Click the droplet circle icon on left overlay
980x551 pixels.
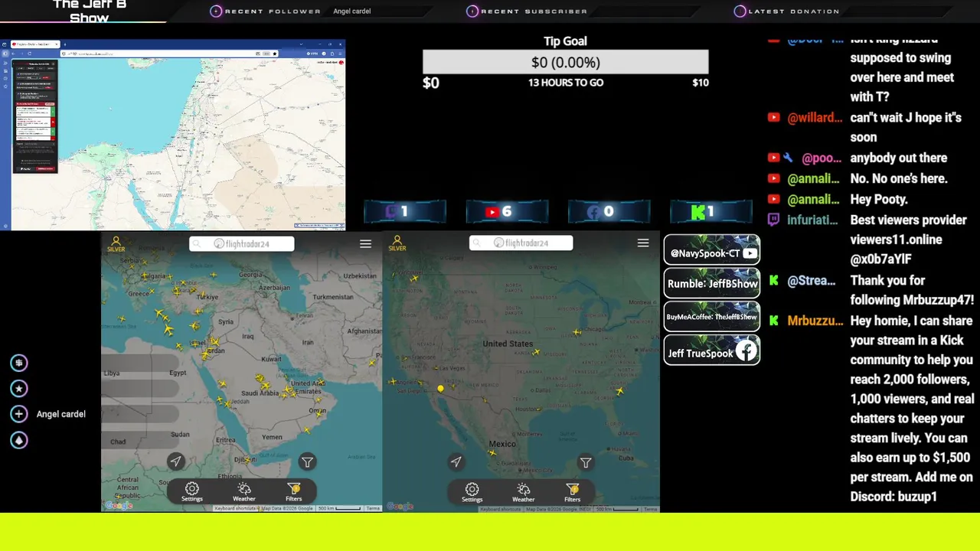(19, 440)
